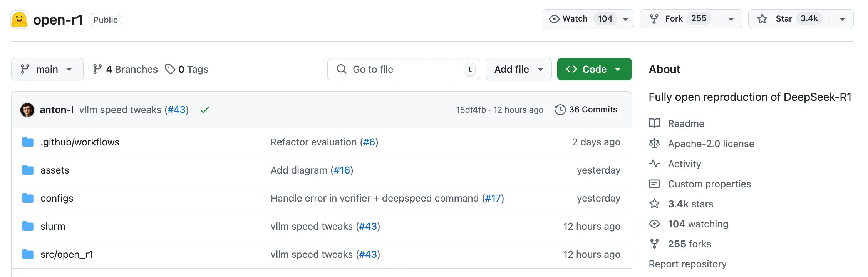The height and width of the screenshot is (277, 868).
Task: Click the green check mark on the latest commit
Action: 204,110
